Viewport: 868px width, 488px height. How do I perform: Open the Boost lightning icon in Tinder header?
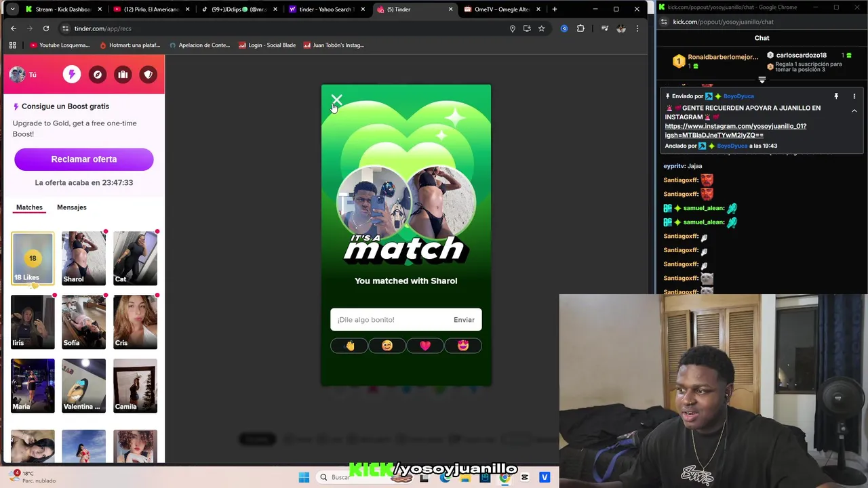pyautogui.click(x=72, y=75)
